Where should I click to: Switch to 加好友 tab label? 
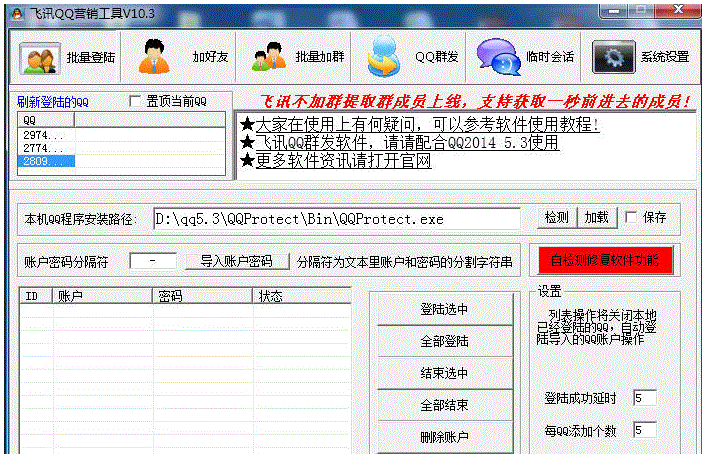(x=210, y=57)
